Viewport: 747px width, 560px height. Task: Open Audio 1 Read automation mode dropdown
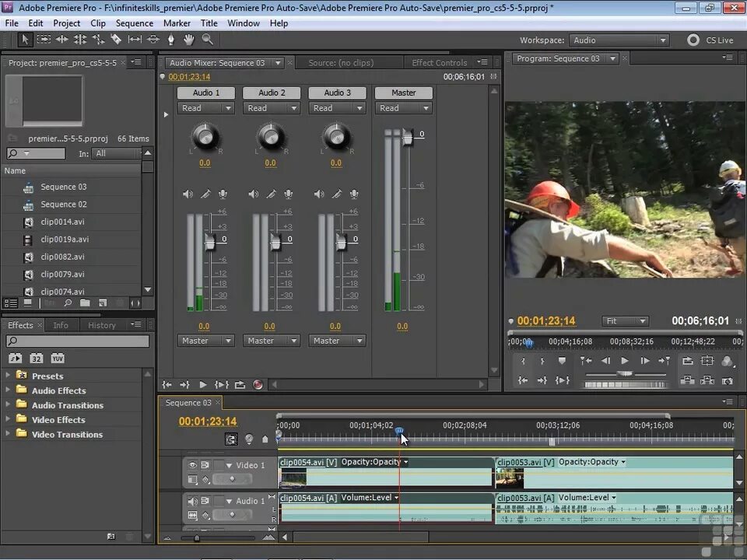pyautogui.click(x=205, y=108)
